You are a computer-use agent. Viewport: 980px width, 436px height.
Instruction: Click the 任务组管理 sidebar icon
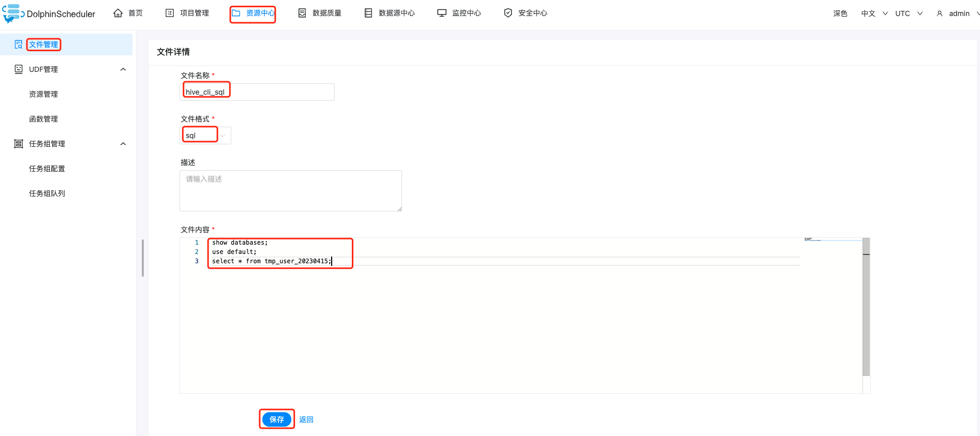pyautogui.click(x=19, y=144)
